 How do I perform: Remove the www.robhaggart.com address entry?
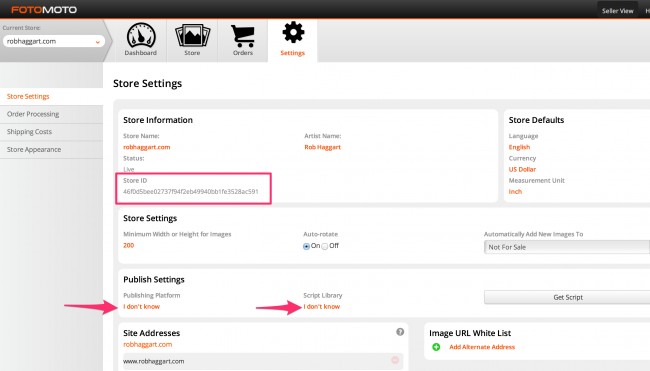point(395,360)
